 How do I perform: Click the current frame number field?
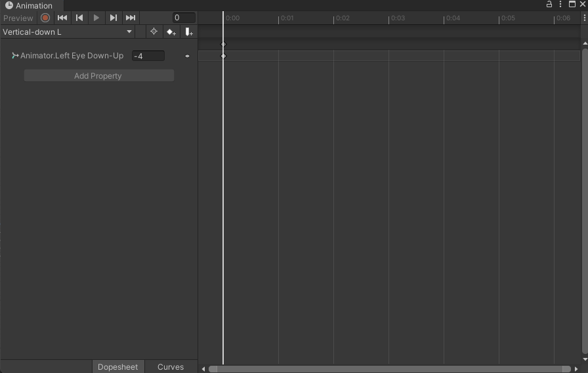[x=184, y=18]
